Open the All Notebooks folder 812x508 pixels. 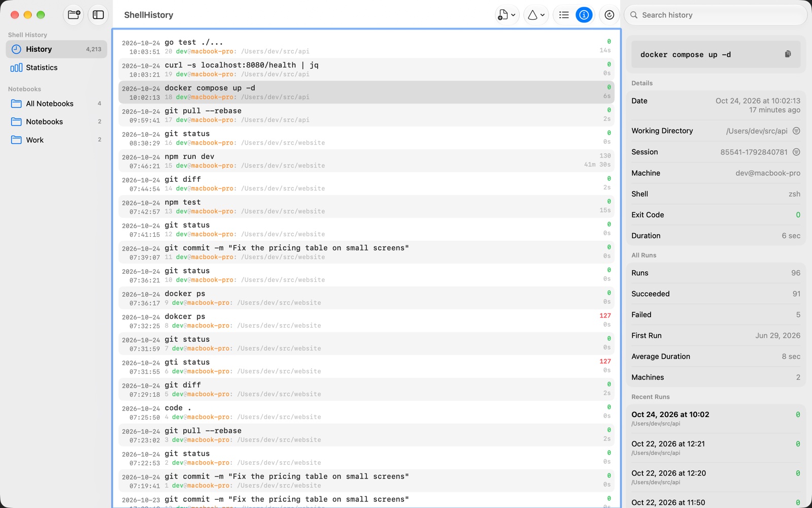[x=56, y=104]
